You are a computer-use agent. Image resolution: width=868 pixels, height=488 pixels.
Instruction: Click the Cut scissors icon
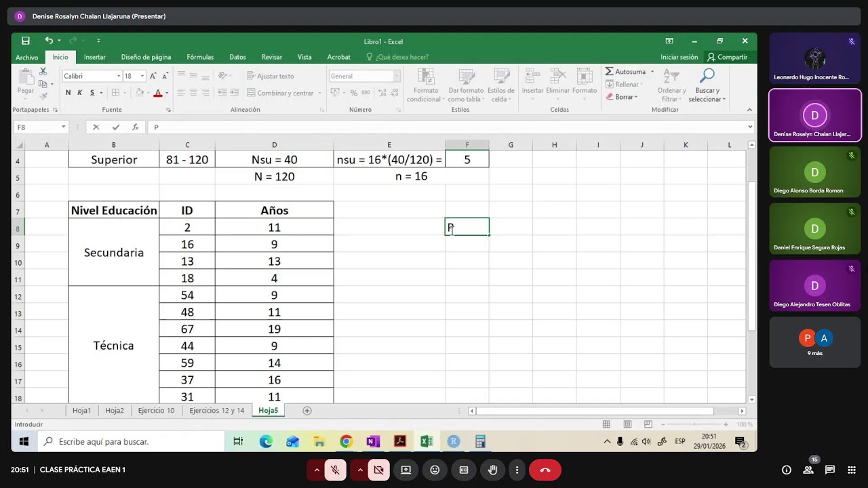click(x=43, y=71)
